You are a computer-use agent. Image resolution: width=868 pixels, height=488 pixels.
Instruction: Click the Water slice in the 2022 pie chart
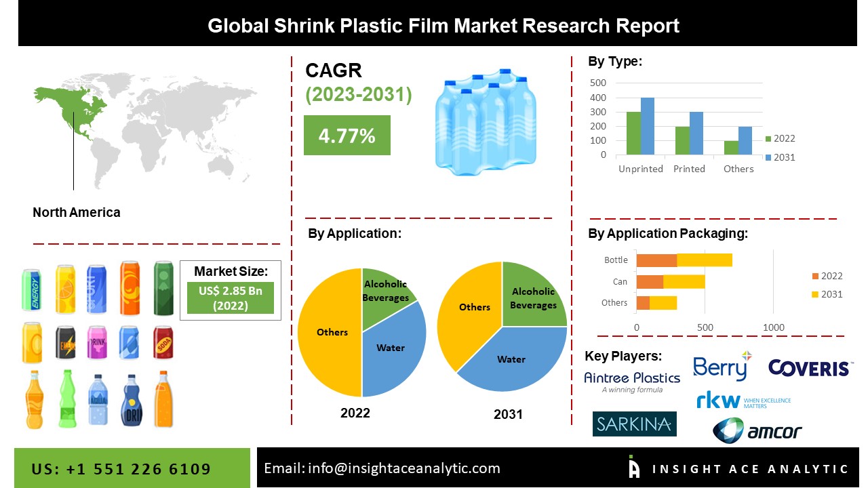[390, 347]
